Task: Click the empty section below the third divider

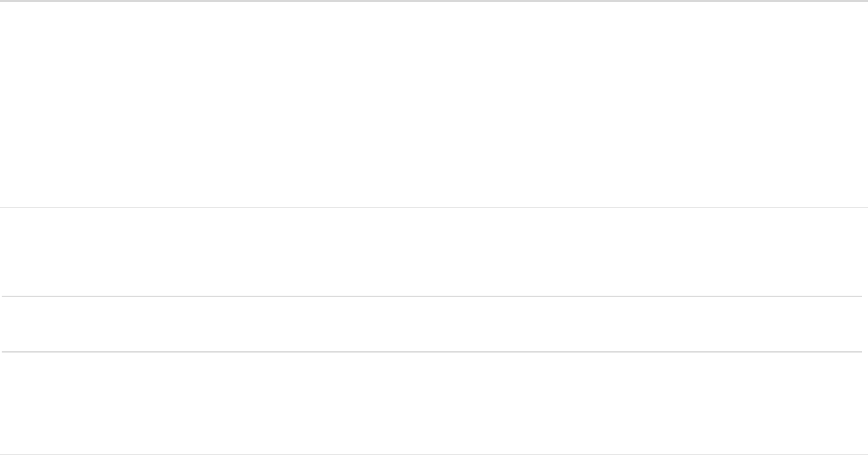Action: point(433,402)
